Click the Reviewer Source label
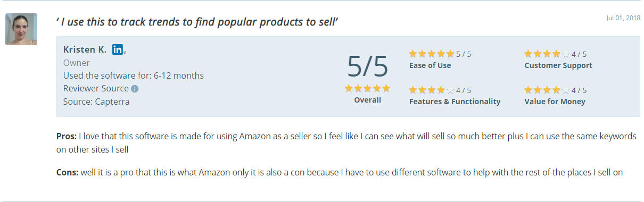This screenshot has height=202, width=644. tap(96, 88)
